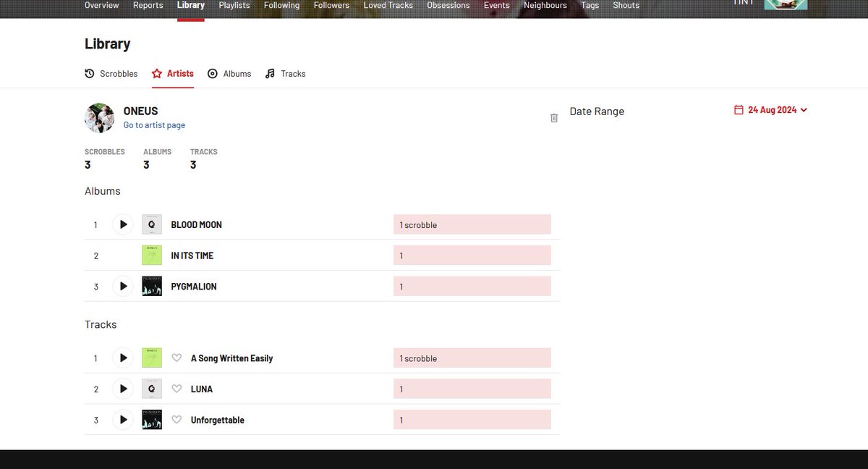Open the Shouts nav item

point(626,6)
